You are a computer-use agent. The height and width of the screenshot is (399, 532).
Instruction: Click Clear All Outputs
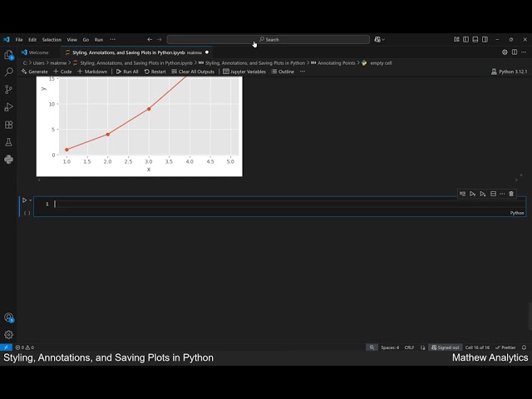tap(193, 71)
